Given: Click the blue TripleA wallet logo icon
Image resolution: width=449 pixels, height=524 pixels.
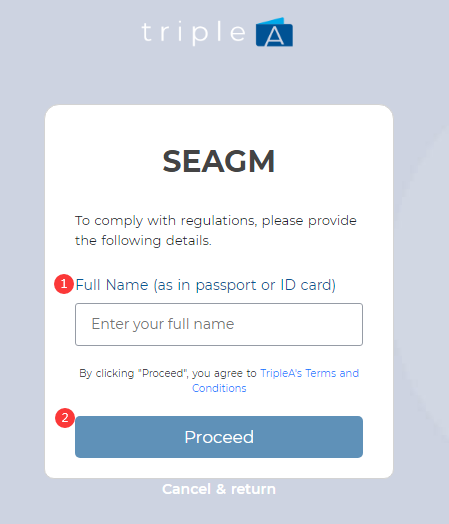Looking at the screenshot, I should point(274,32).
